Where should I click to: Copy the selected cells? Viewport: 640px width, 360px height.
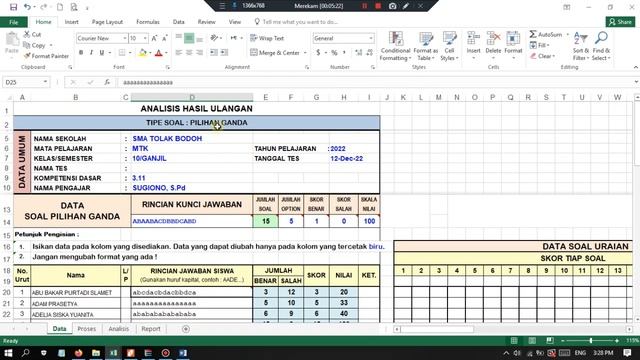pos(34,45)
